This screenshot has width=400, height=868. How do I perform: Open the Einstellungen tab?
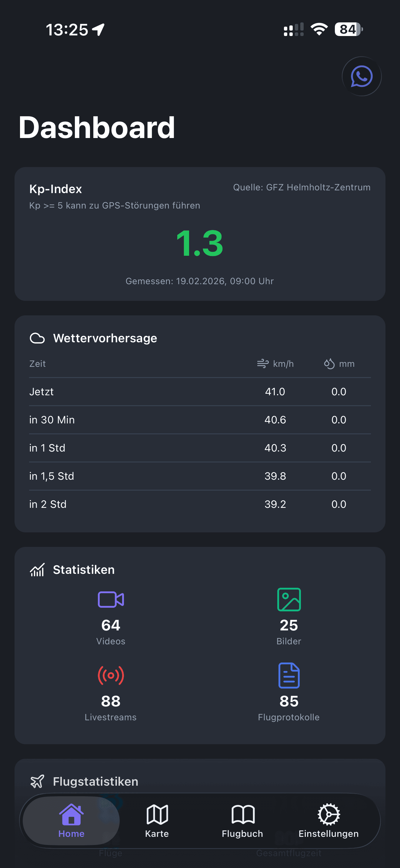(328, 821)
